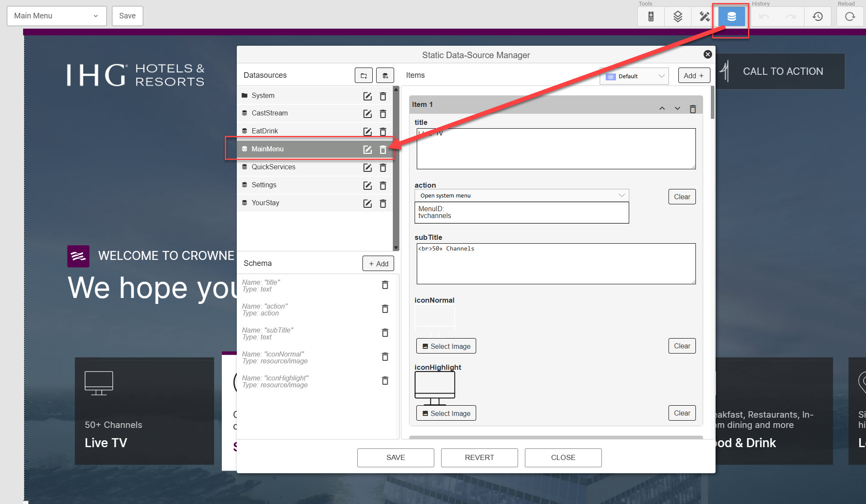This screenshot has height=504, width=866.
Task: Click Select Image under iconNormal
Action: coord(446,346)
